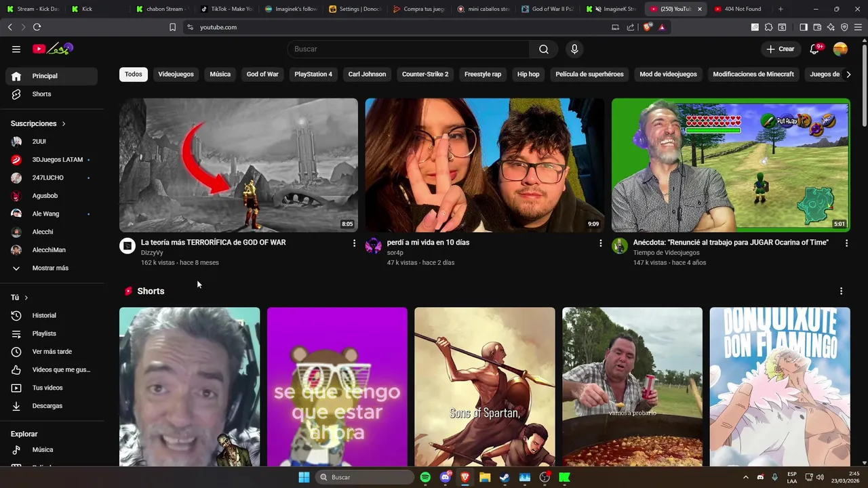Go back to previous page
The height and width of the screenshot is (488, 868).
tap(9, 27)
